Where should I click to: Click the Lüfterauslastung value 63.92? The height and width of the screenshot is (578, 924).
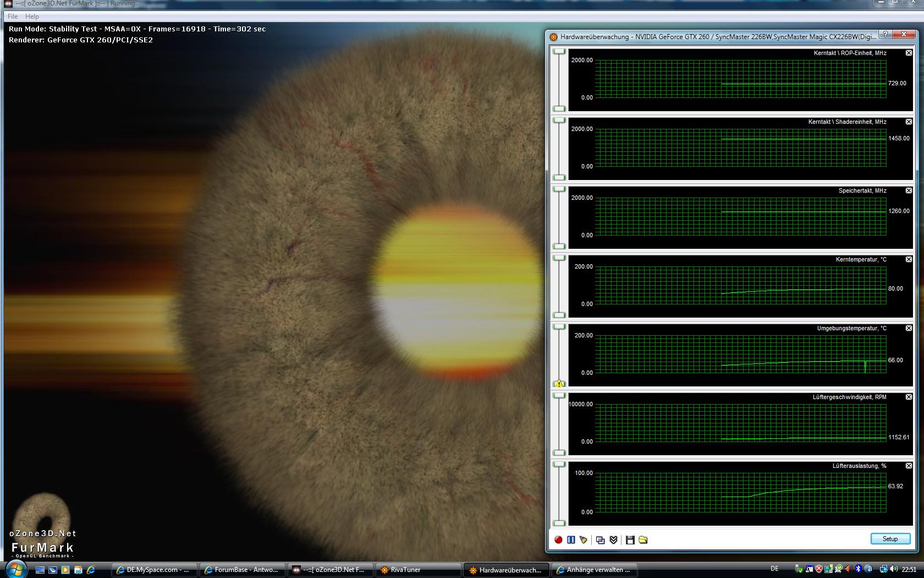(x=895, y=486)
